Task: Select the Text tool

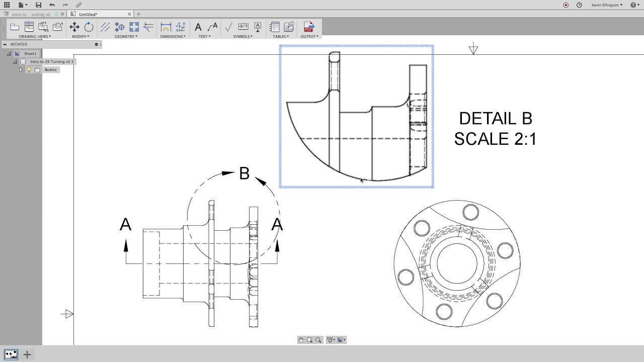Action: [198, 27]
